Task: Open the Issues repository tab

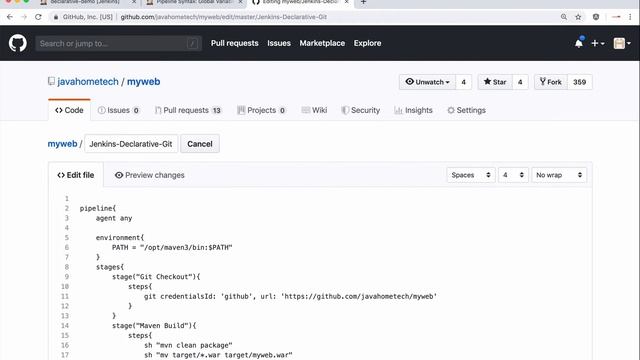Action: tap(118, 110)
